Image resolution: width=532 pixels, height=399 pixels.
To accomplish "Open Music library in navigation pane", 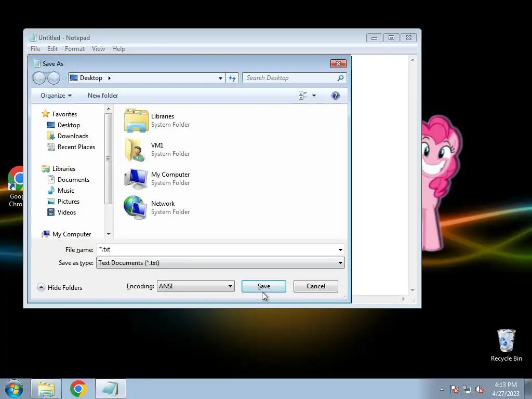I will click(x=66, y=190).
